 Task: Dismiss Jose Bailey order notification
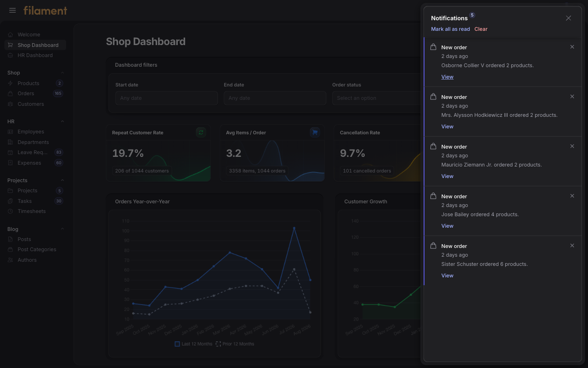(x=572, y=196)
